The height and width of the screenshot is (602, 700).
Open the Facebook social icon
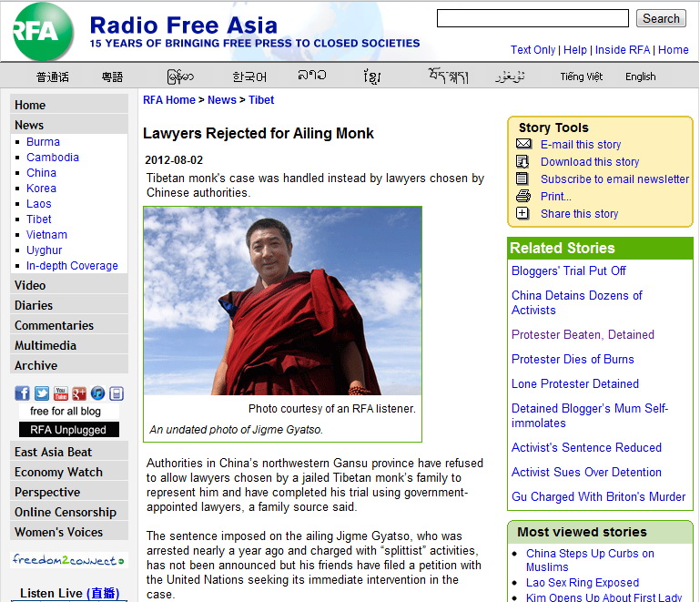click(x=23, y=393)
